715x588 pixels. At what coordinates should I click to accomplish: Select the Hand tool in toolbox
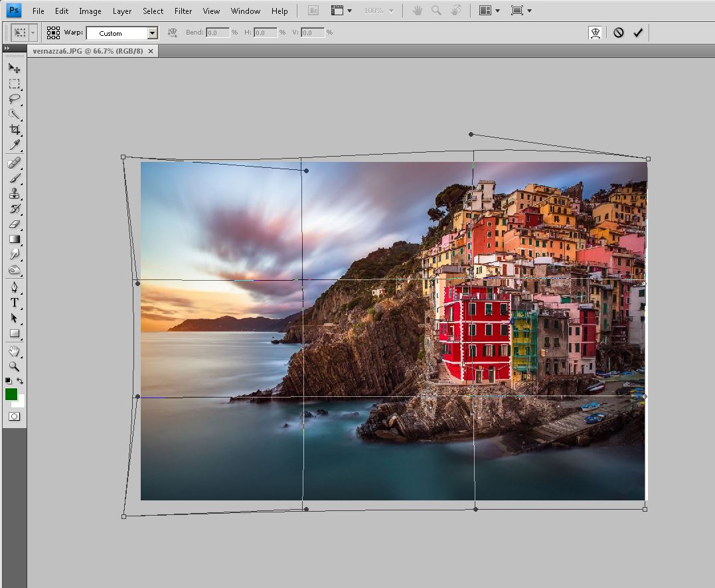14,351
